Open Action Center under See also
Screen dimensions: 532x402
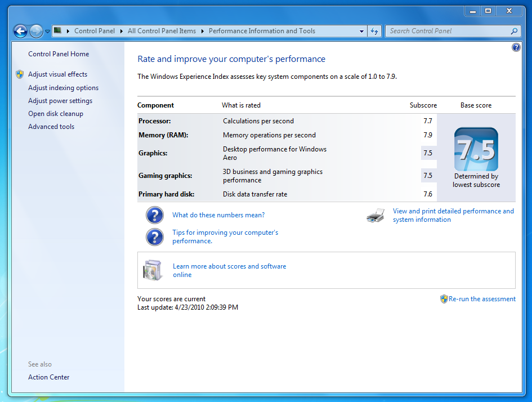(x=49, y=377)
